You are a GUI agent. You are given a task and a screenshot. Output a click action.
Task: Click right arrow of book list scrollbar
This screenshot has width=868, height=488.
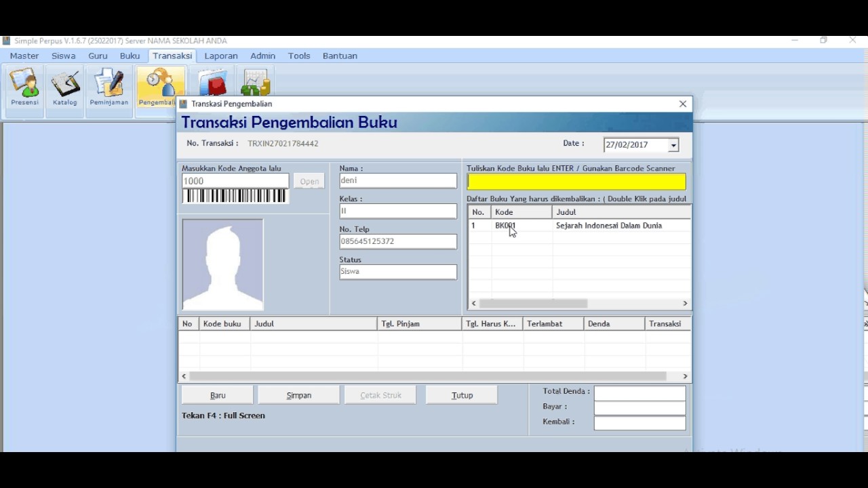pyautogui.click(x=685, y=304)
